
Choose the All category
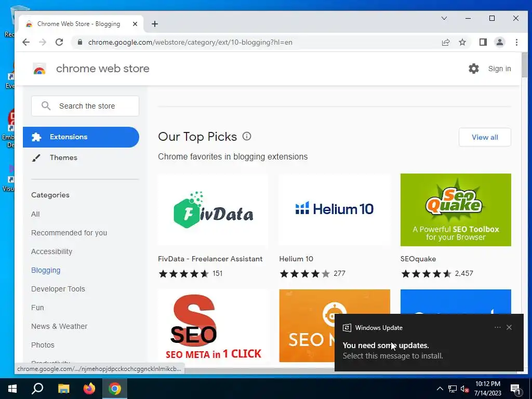tap(35, 214)
